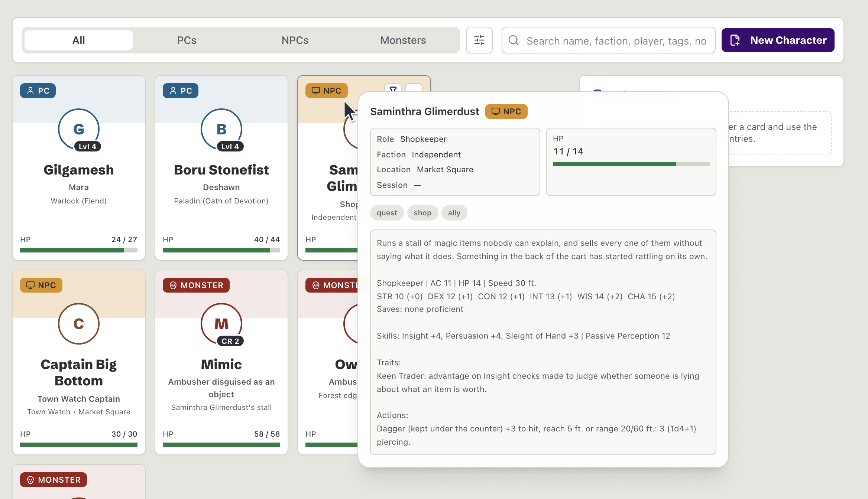Click 'Warlock (Fiend)' class text

pos(79,201)
